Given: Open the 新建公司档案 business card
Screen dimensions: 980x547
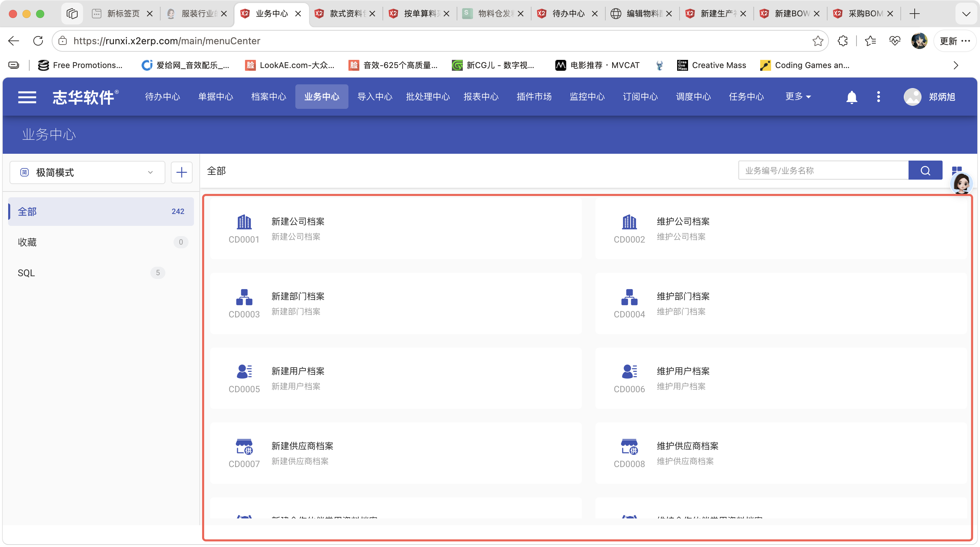Looking at the screenshot, I should tap(396, 229).
